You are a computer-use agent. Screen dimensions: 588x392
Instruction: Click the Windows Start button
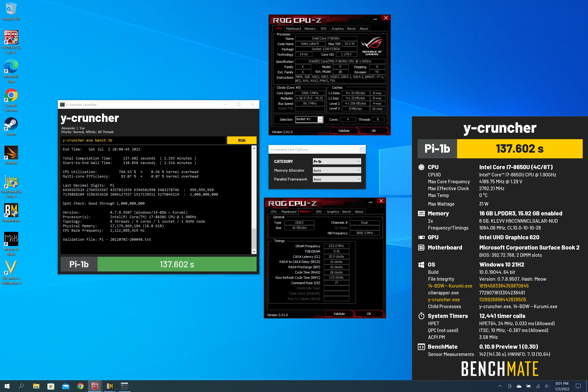click(x=7, y=386)
